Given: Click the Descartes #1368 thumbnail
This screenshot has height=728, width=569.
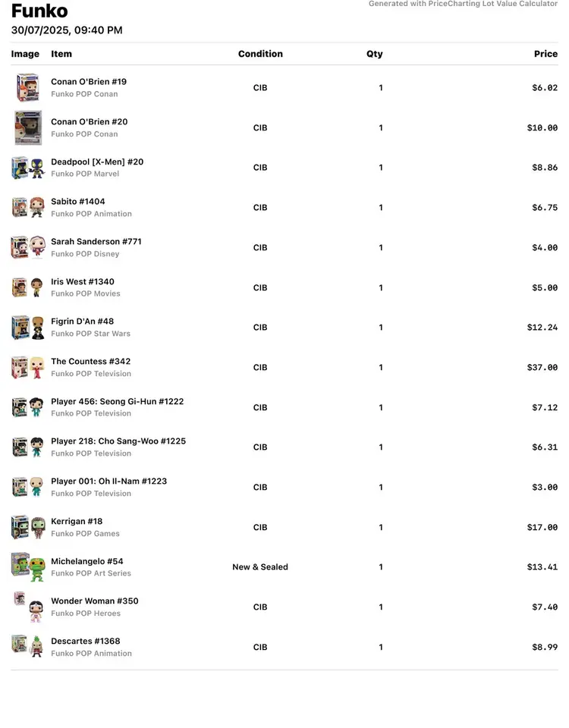Looking at the screenshot, I should point(27,647).
